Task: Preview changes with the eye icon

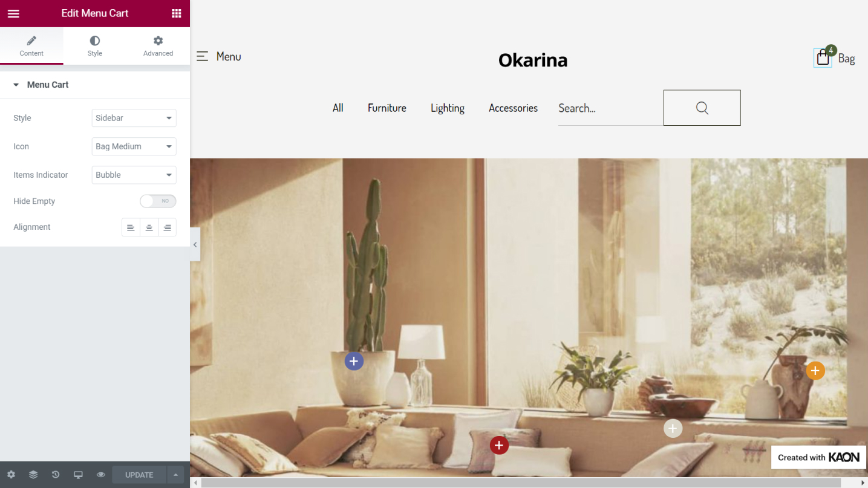Action: (x=100, y=475)
